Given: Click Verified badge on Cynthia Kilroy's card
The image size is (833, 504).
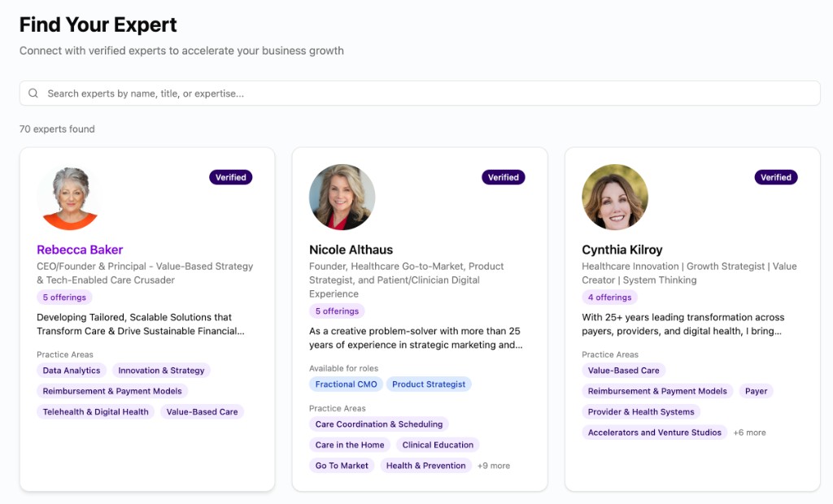Looking at the screenshot, I should (x=776, y=177).
